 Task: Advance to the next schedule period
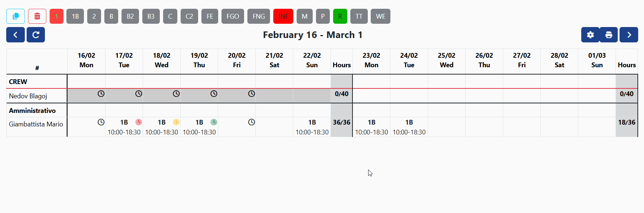coord(629,35)
